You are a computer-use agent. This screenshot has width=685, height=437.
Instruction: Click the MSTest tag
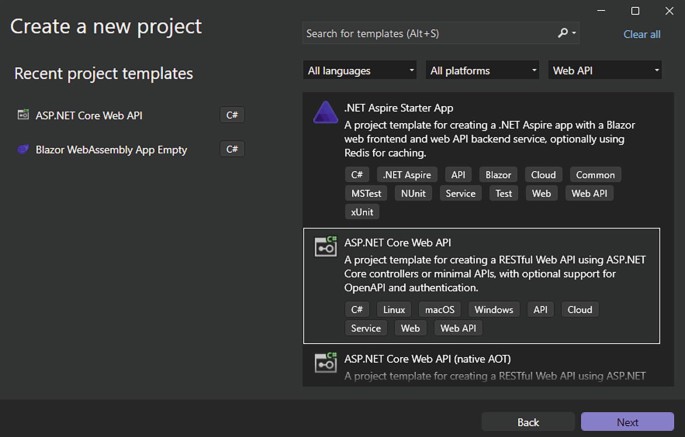pyautogui.click(x=366, y=193)
